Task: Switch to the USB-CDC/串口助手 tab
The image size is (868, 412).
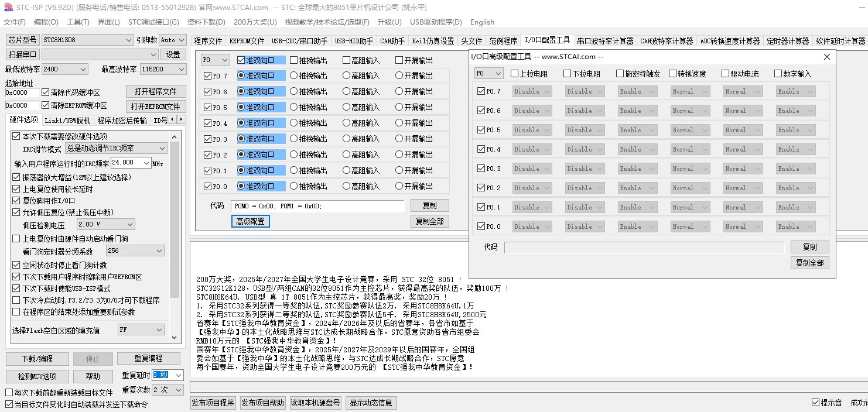Action: click(299, 41)
